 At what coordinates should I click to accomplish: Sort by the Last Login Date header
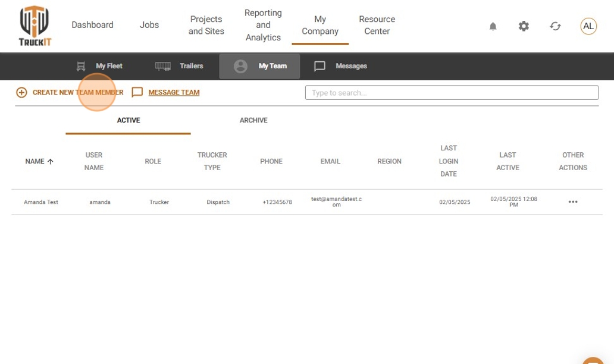(449, 161)
